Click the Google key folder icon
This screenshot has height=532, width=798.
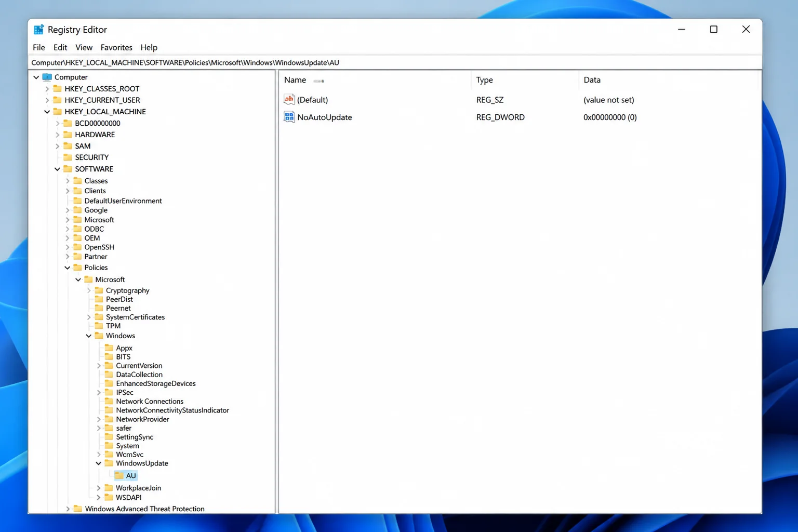pos(77,210)
